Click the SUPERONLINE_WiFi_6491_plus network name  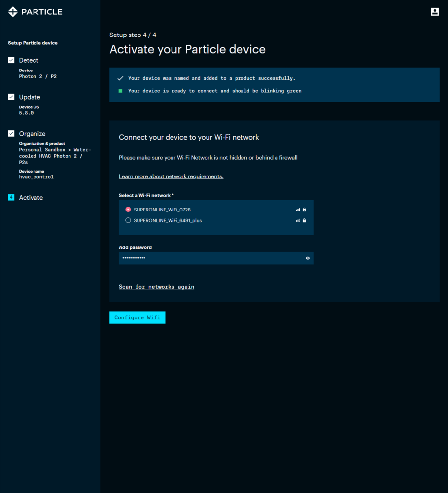[168, 221]
